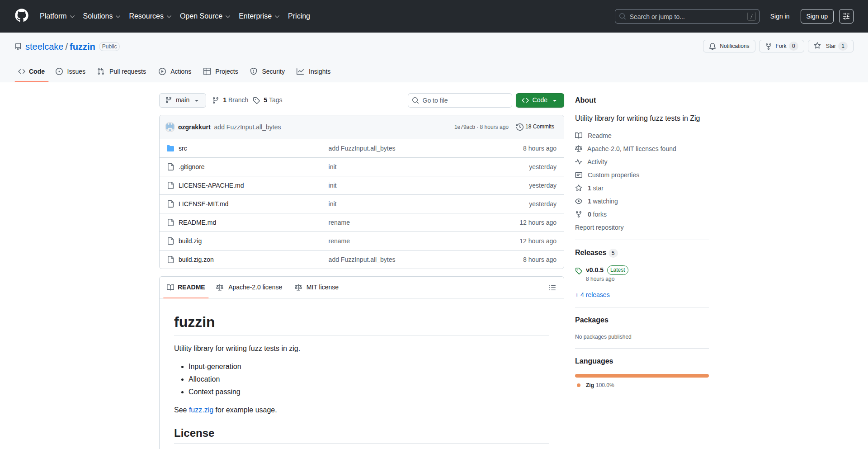This screenshot has height=449, width=868.
Task: View the 5 Tags link
Action: pos(268,100)
